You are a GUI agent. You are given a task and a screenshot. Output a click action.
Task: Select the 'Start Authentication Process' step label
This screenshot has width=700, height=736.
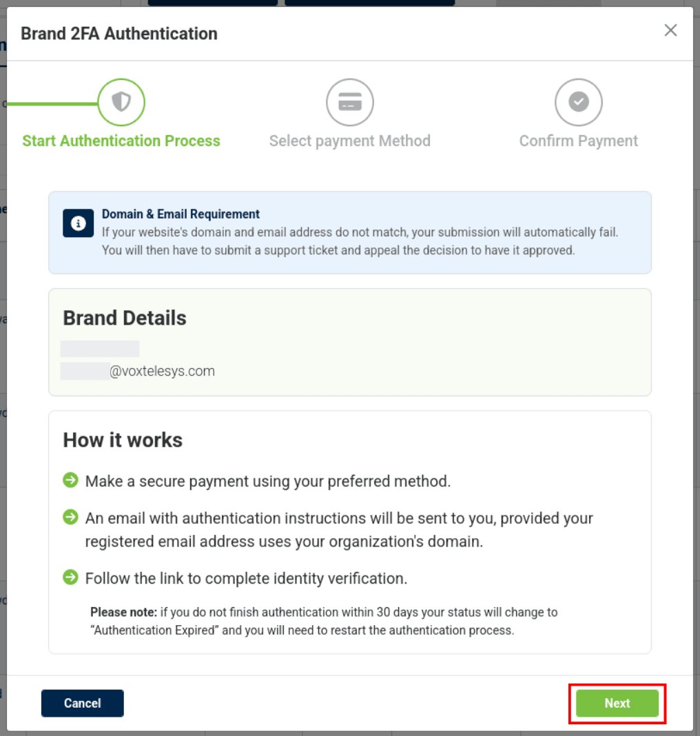[x=121, y=141]
